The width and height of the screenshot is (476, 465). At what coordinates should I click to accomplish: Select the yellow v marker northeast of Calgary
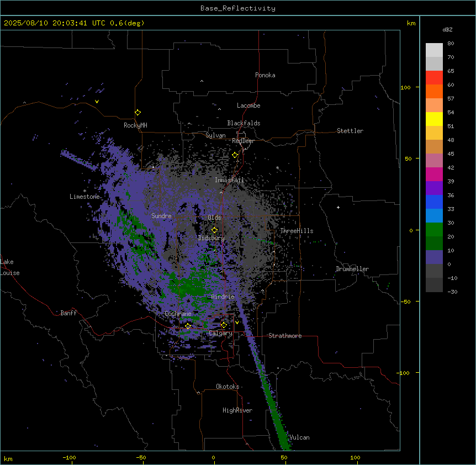pyautogui.click(x=237, y=323)
